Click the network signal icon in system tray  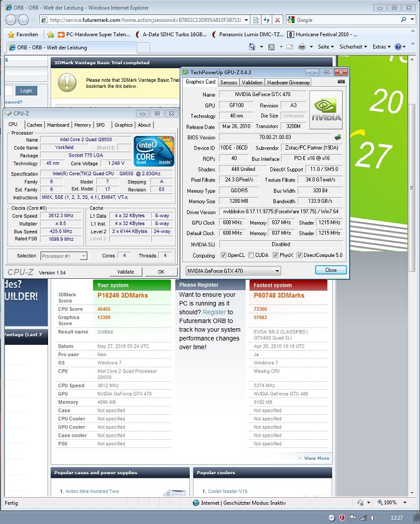tap(363, 518)
